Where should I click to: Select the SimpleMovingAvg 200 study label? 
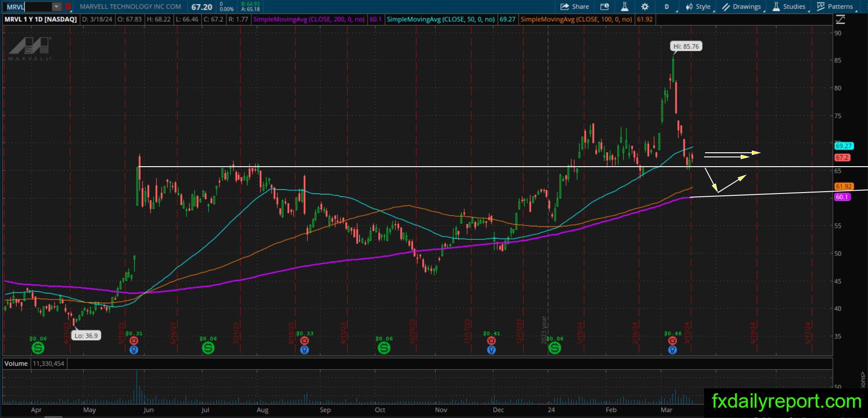click(310, 19)
